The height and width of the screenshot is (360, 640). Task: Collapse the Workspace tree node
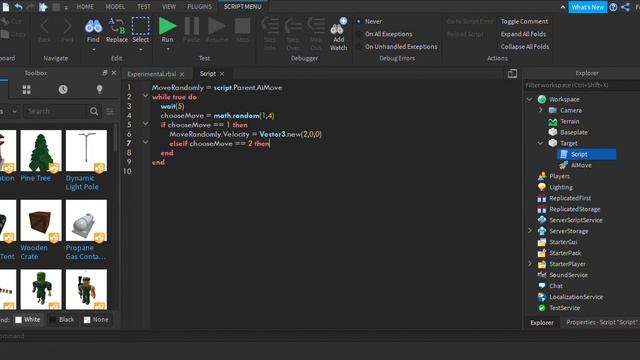[x=529, y=99]
